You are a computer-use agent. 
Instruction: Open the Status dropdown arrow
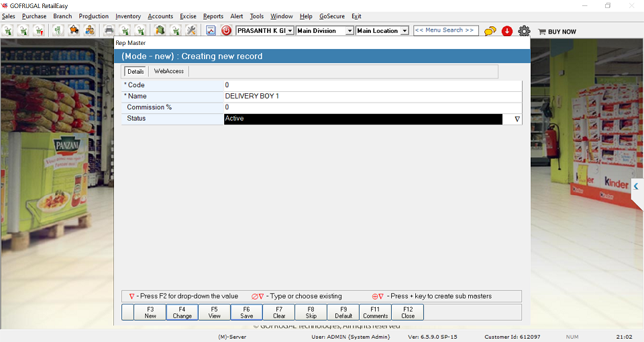tap(517, 119)
